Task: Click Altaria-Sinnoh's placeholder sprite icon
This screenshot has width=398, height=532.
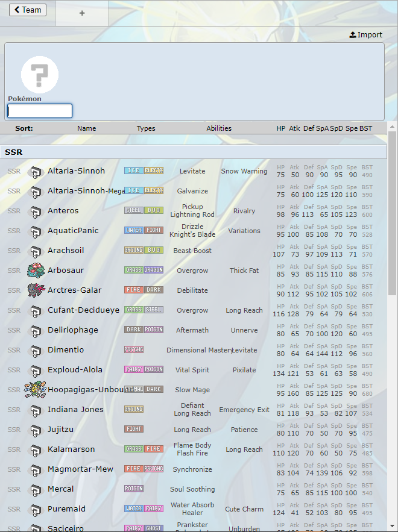Action: [x=36, y=172]
